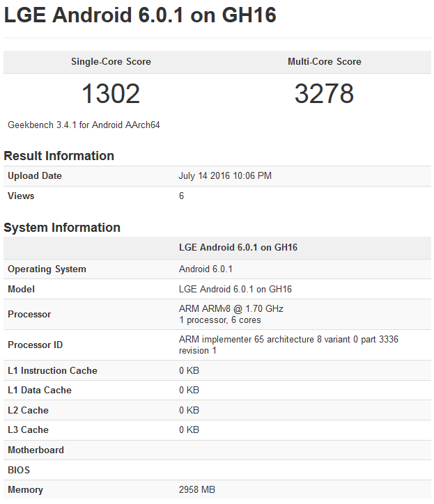Select the Operating System label
Image resolution: width=434 pixels, height=504 pixels.
pos(47,269)
